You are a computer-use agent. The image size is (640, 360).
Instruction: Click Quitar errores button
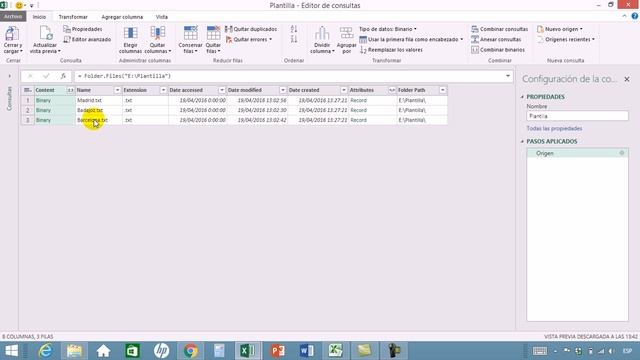(x=249, y=40)
